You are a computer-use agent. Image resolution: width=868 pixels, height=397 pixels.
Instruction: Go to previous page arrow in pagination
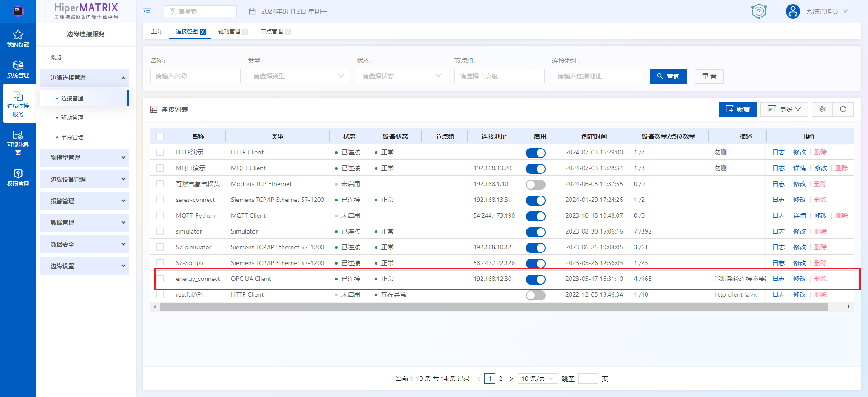point(479,379)
